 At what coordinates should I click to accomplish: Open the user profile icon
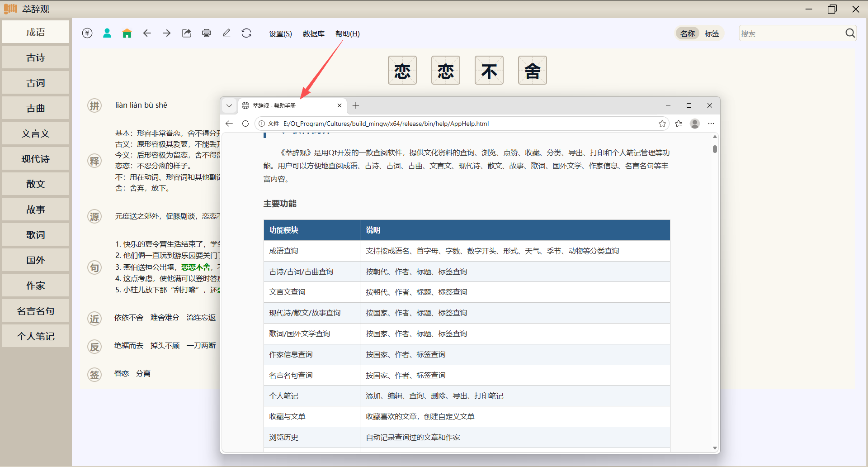tap(107, 33)
